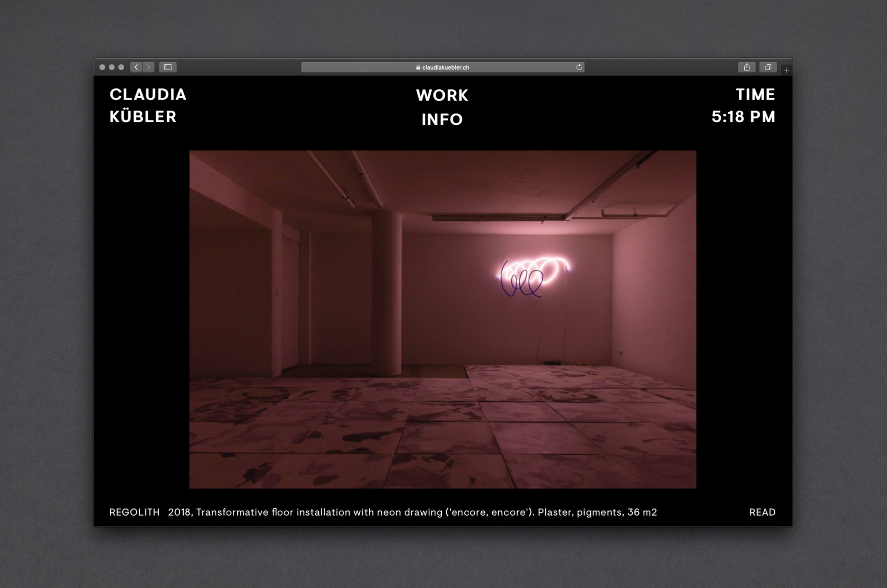Viewport: 887px width, 588px height.
Task: Focus the claudiakuebler.ch address field
Action: [x=445, y=68]
